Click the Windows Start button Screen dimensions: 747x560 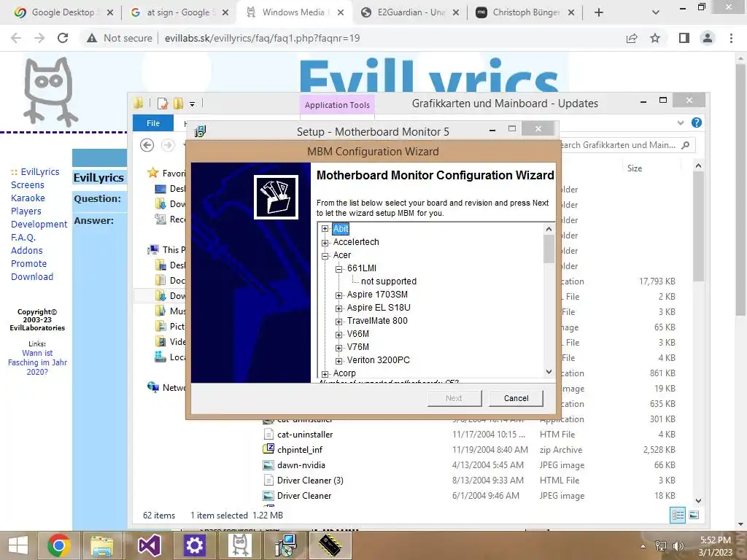pyautogui.click(x=18, y=545)
